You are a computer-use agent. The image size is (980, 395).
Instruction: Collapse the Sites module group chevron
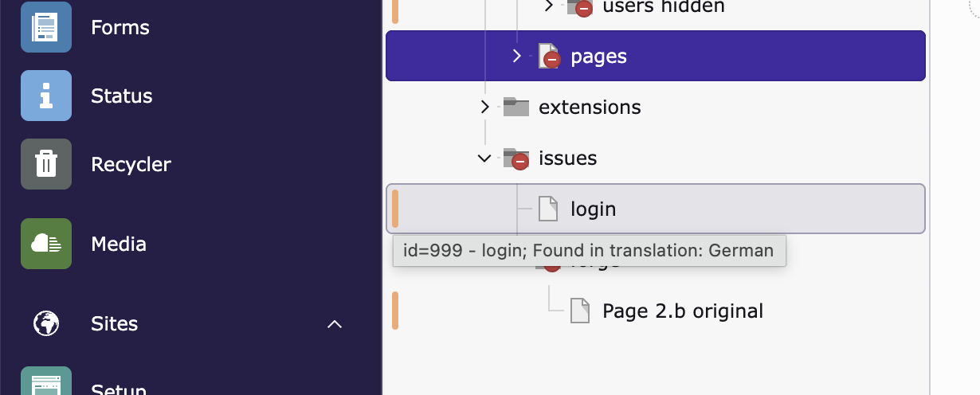[x=335, y=324]
